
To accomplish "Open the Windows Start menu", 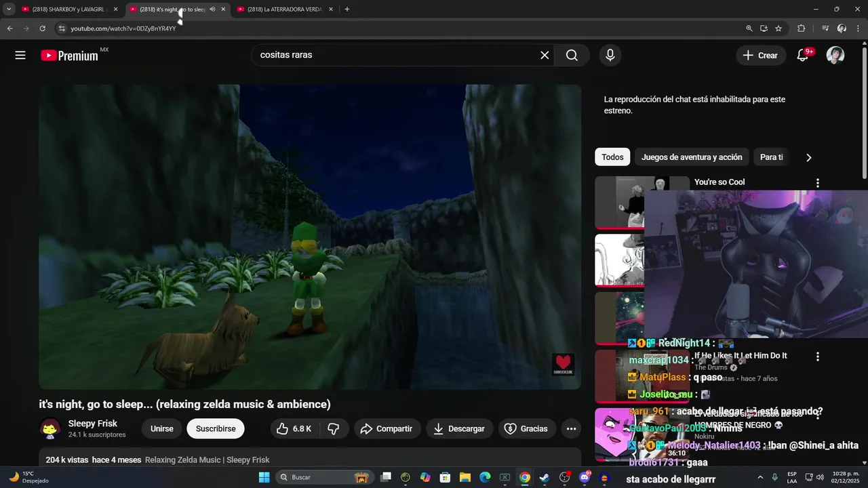I will pyautogui.click(x=264, y=478).
